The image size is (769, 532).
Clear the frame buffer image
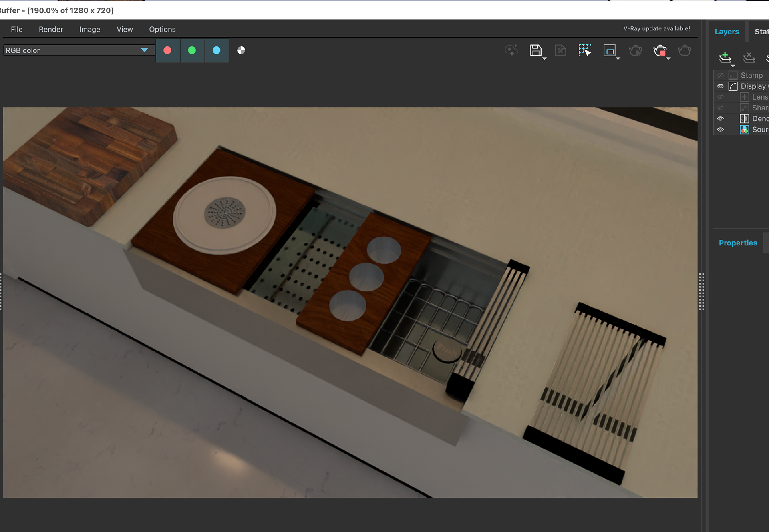(560, 50)
